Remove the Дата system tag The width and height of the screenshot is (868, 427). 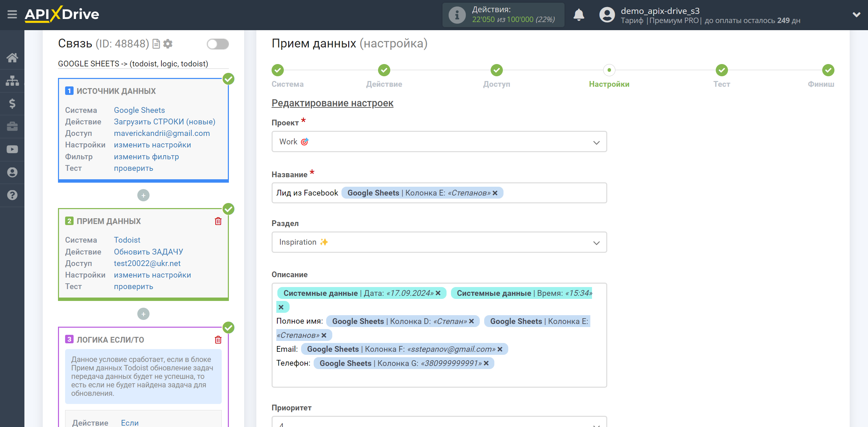[x=438, y=293]
